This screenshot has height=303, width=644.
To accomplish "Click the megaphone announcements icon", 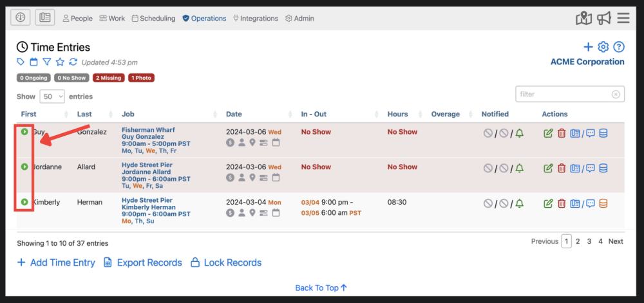I will click(x=603, y=18).
